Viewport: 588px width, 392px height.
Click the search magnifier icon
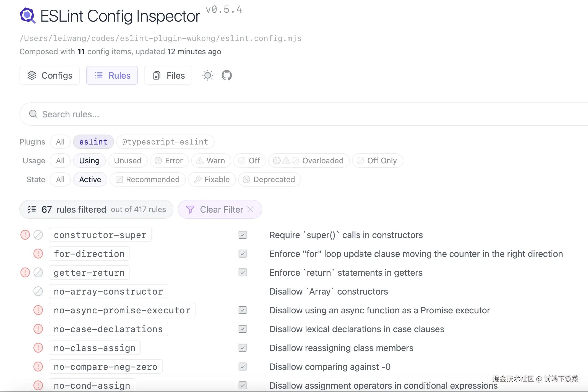[x=33, y=114]
